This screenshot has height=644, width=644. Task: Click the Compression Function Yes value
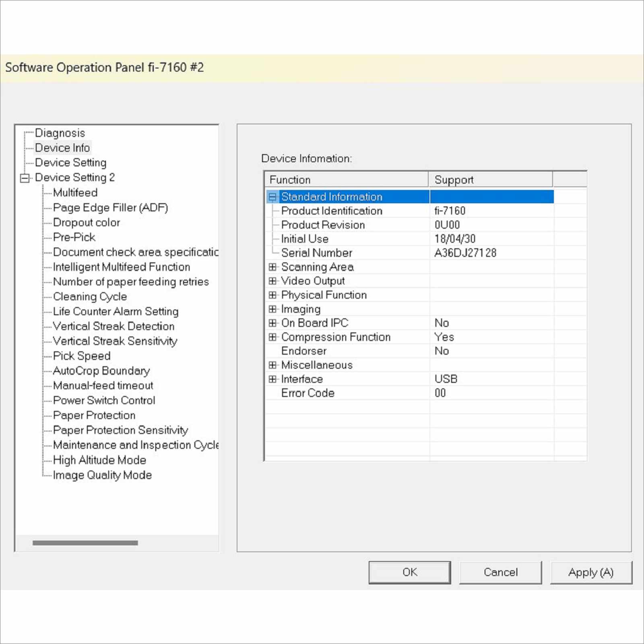pos(444,337)
